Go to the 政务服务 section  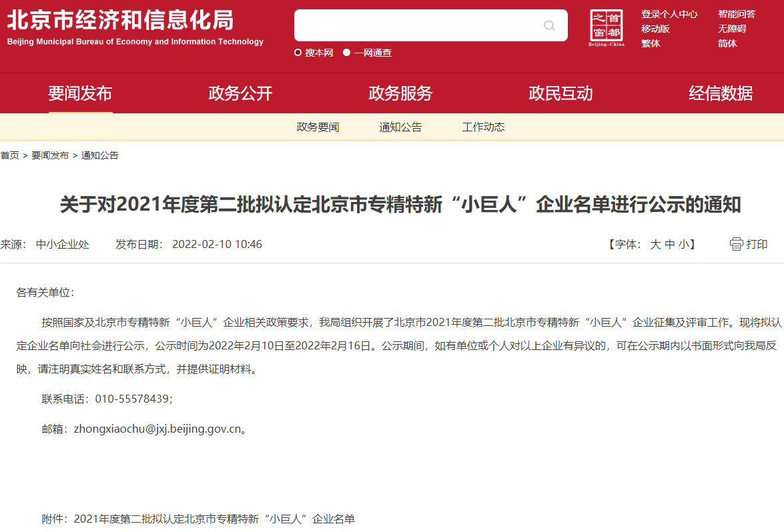coord(400,93)
